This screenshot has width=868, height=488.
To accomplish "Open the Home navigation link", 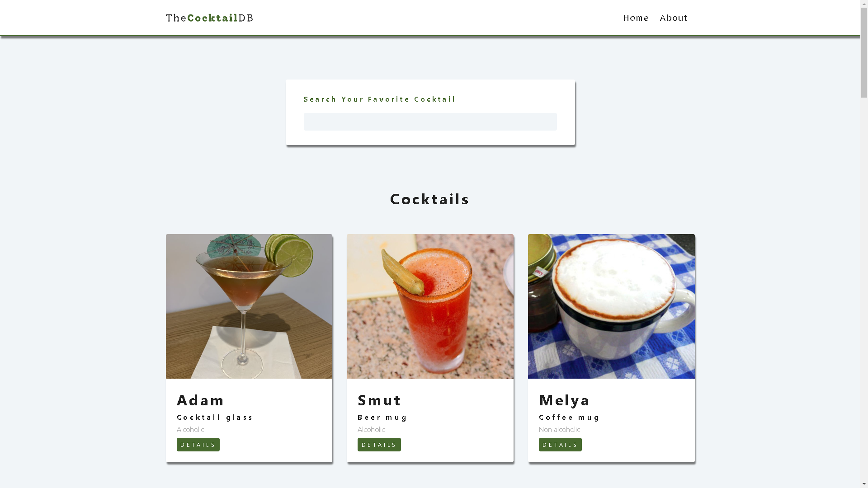I will (636, 18).
